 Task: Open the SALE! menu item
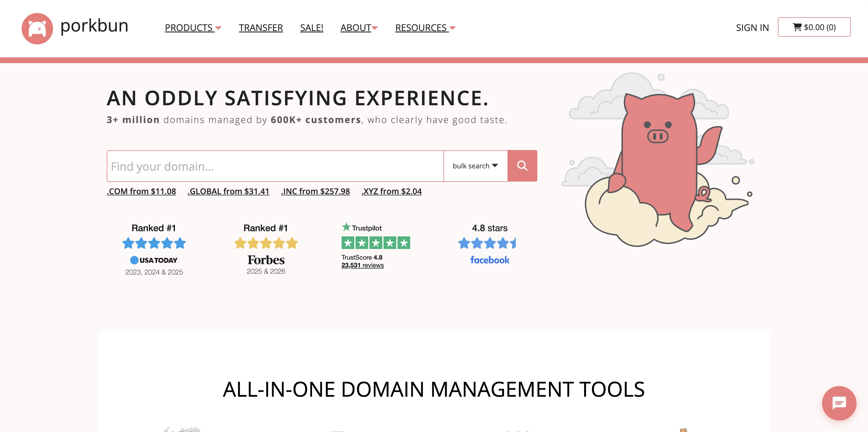312,28
